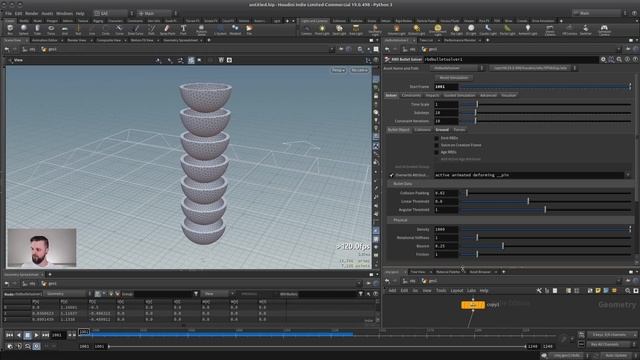Open the No cam viewport dropdown
The image size is (640, 360).
click(359, 70)
